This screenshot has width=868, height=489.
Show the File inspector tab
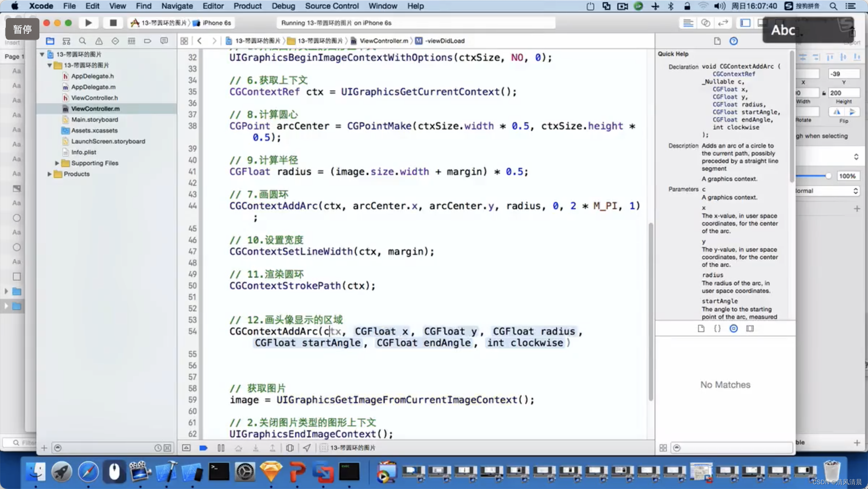(x=717, y=41)
